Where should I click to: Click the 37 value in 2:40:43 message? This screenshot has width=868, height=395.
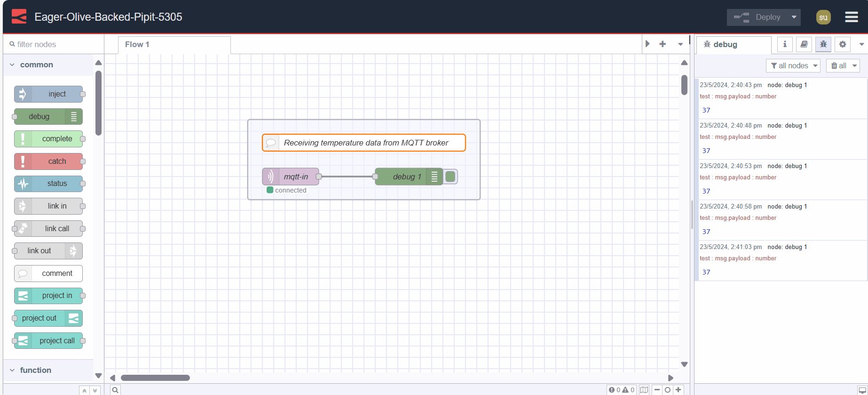(x=706, y=110)
